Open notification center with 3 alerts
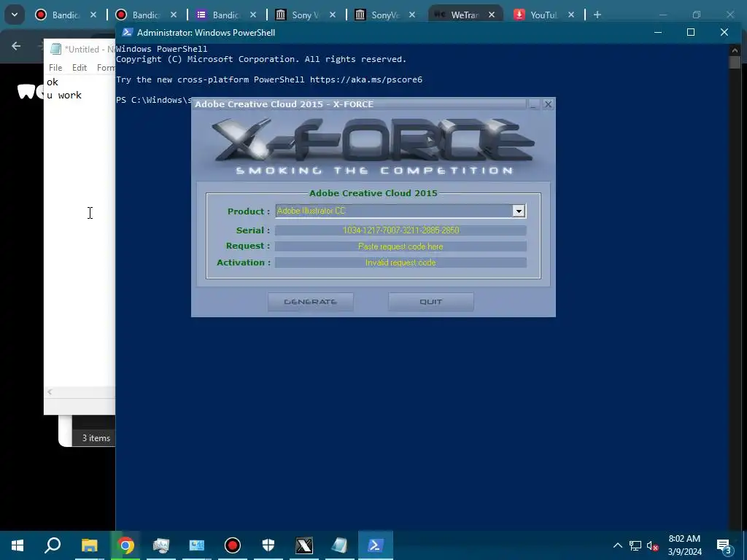Viewport: 747px width, 560px height. [x=724, y=545]
